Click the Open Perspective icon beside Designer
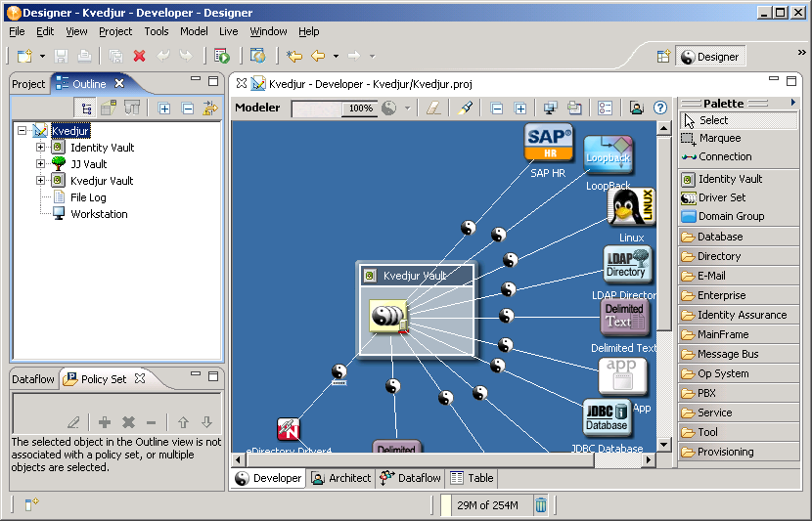 tap(663, 57)
